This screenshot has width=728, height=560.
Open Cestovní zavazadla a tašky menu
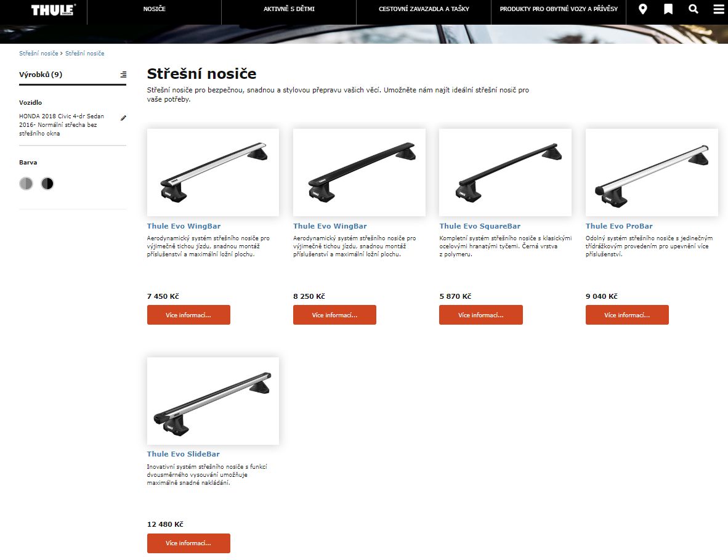pos(423,9)
